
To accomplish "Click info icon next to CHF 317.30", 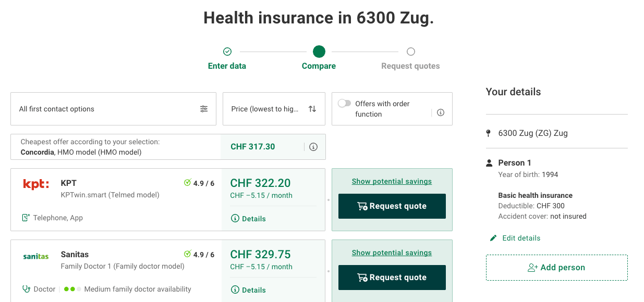I will click(x=313, y=147).
